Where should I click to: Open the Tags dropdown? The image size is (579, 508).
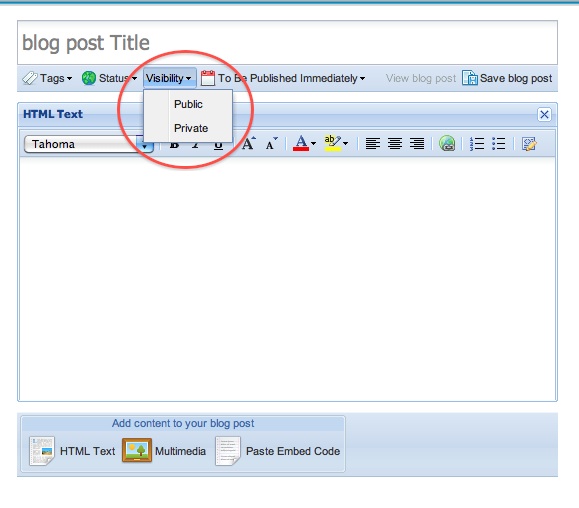(x=47, y=78)
